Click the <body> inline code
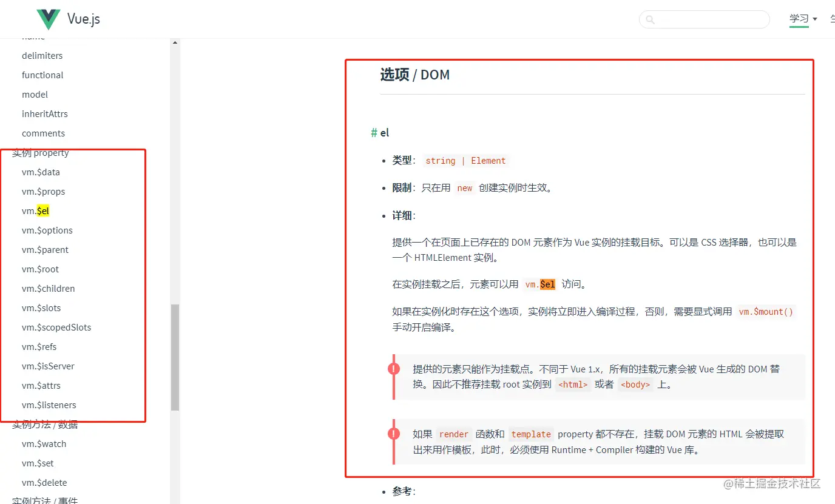This screenshot has height=504, width=835. click(x=635, y=385)
